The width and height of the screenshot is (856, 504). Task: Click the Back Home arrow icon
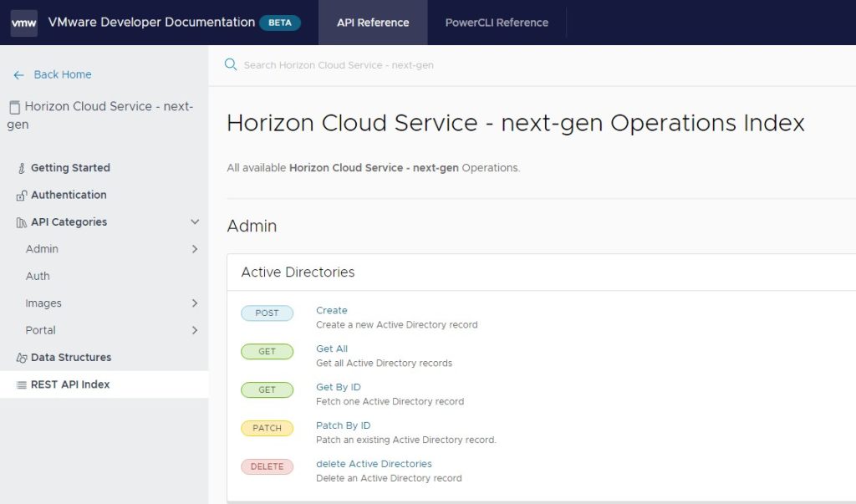(x=18, y=75)
